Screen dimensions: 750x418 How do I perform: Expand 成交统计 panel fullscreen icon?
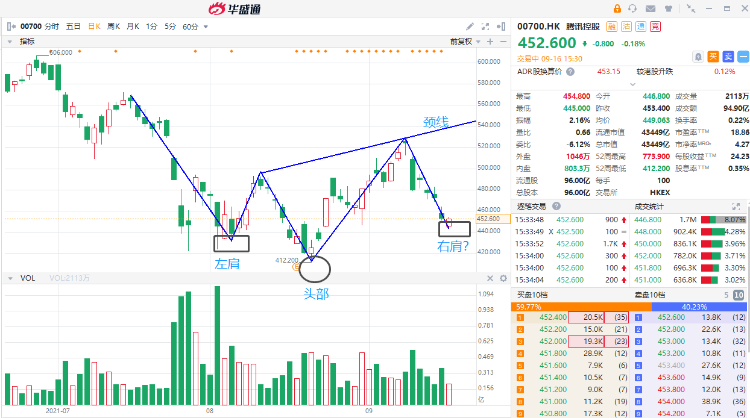(x=736, y=207)
